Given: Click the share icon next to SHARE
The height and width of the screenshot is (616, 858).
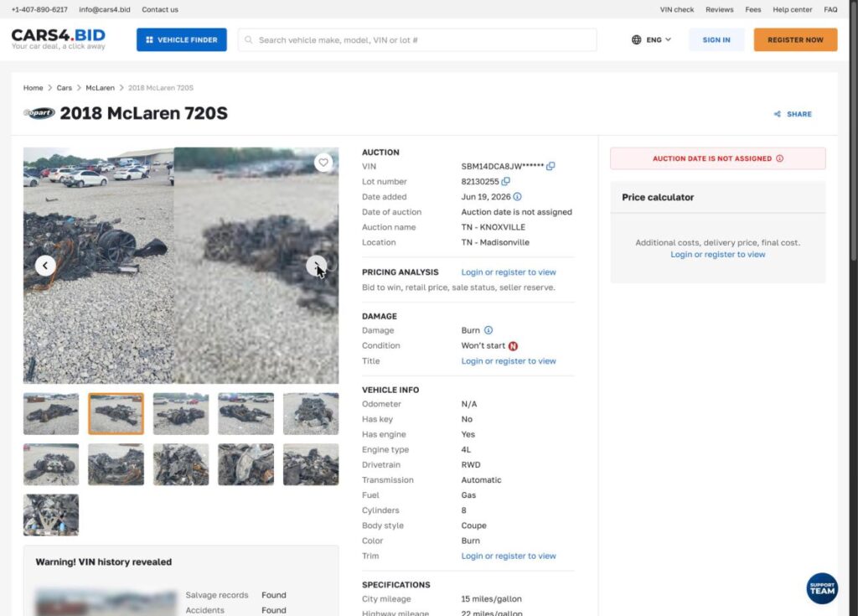Looking at the screenshot, I should 777,114.
